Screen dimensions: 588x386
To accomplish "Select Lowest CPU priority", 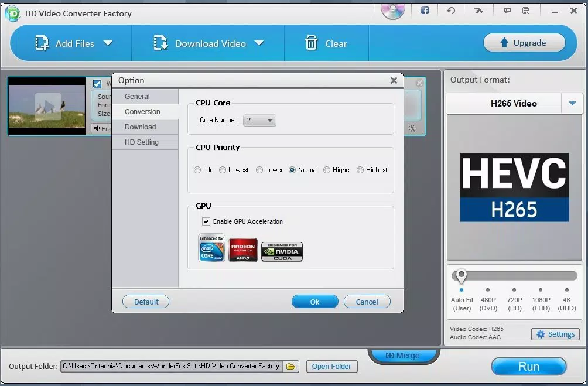I will point(223,170).
